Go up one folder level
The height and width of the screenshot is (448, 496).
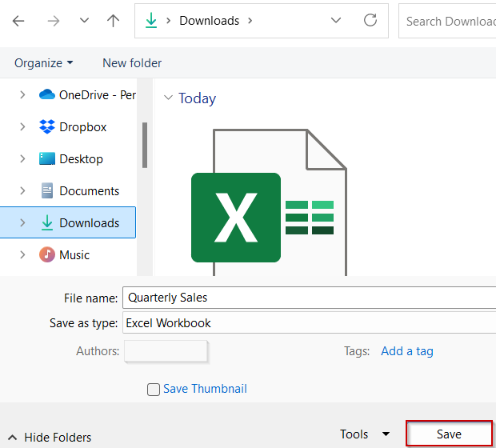[113, 21]
